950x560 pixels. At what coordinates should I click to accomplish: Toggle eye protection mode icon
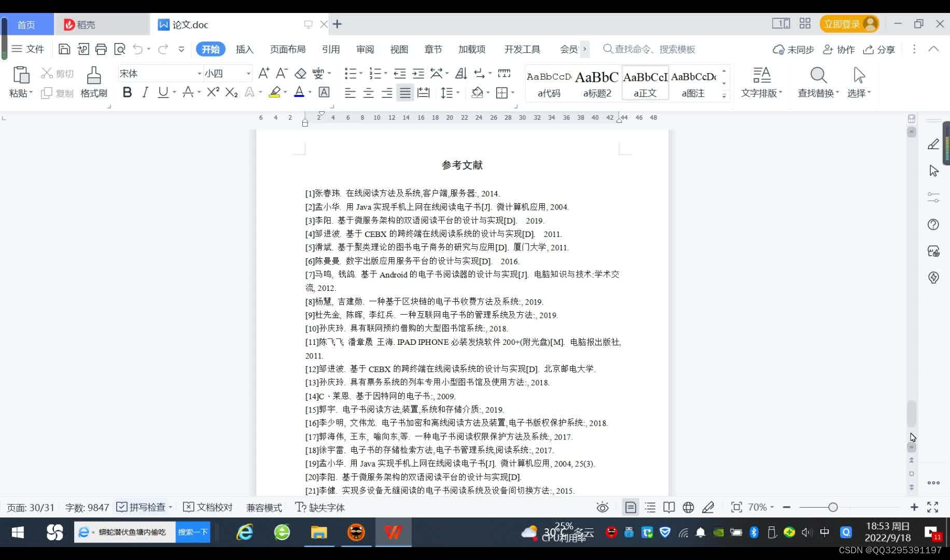603,507
